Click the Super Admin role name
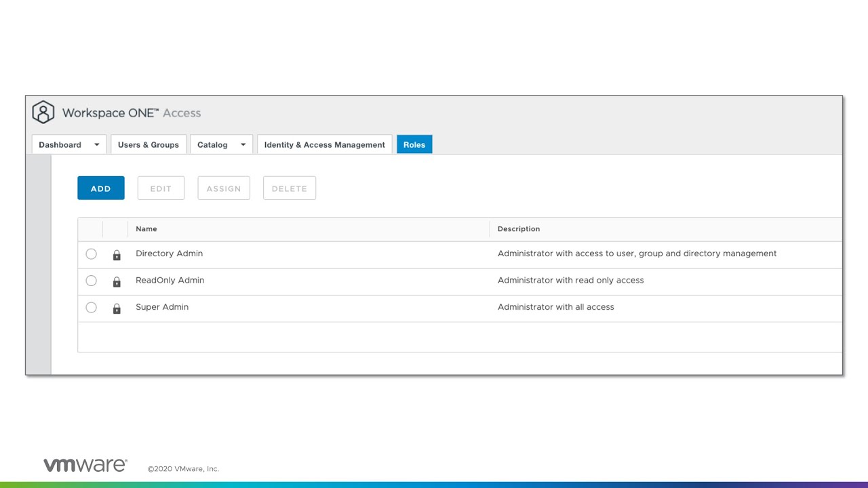 click(x=162, y=307)
